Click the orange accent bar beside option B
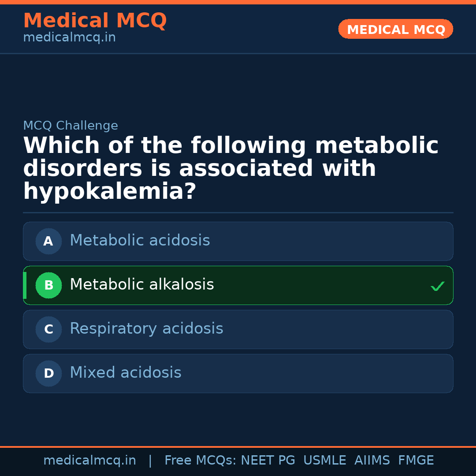476x476 pixels. tap(25, 285)
